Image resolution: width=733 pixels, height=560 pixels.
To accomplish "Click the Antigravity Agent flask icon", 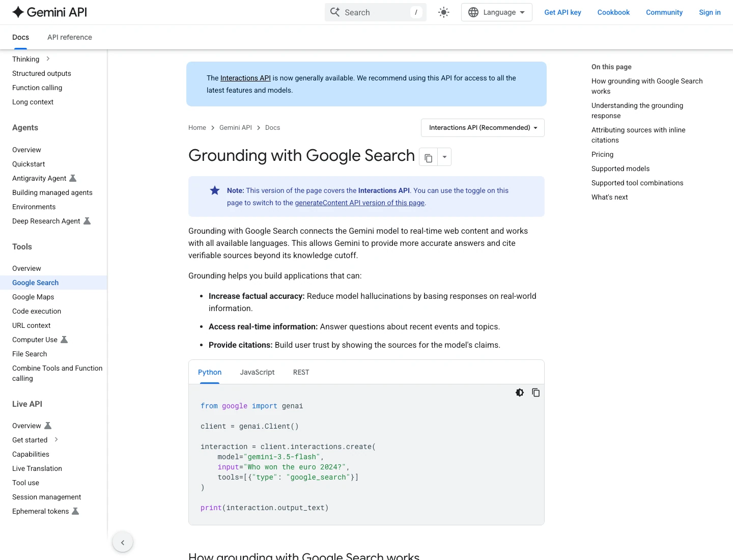I will coord(73,178).
